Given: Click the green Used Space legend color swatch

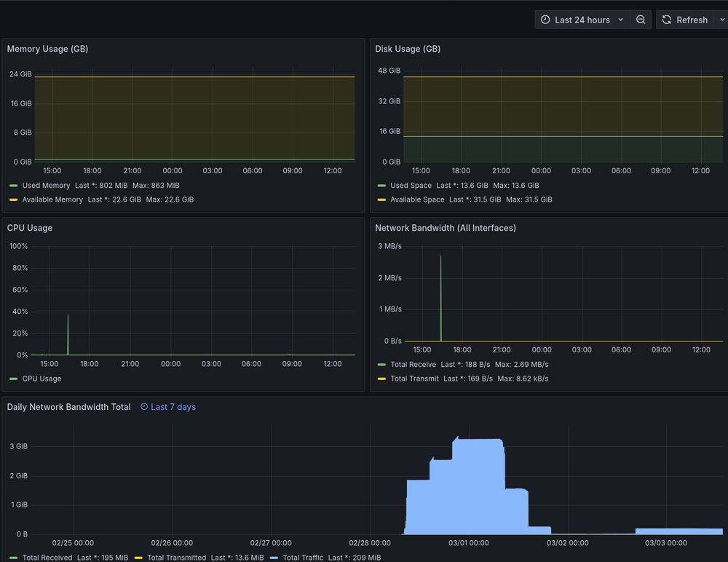Looking at the screenshot, I should (381, 186).
